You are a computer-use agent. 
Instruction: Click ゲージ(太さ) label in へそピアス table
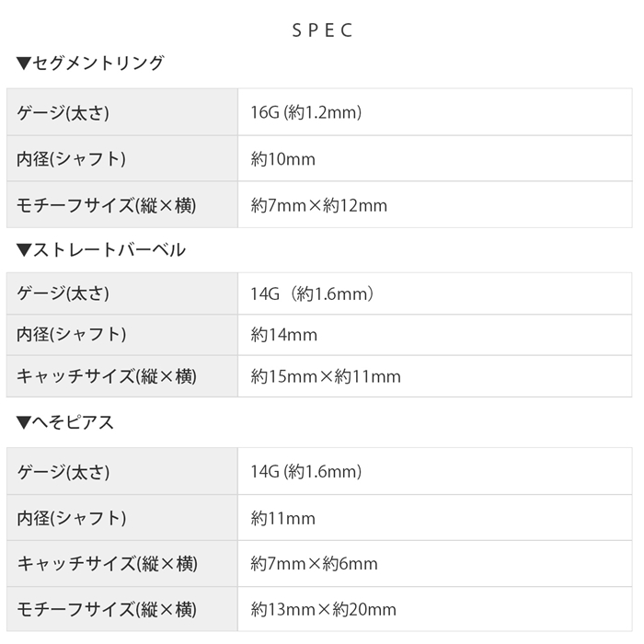(63, 472)
